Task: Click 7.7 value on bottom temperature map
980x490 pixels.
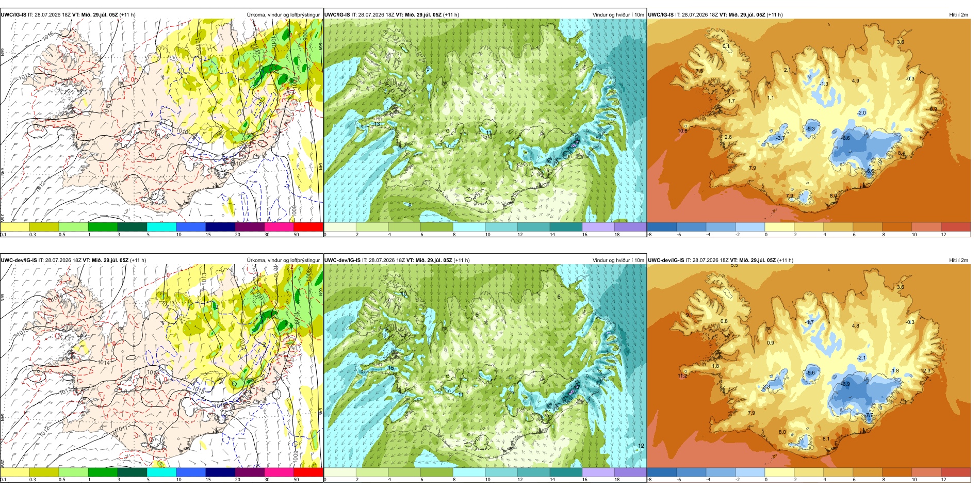Action: click(869, 415)
